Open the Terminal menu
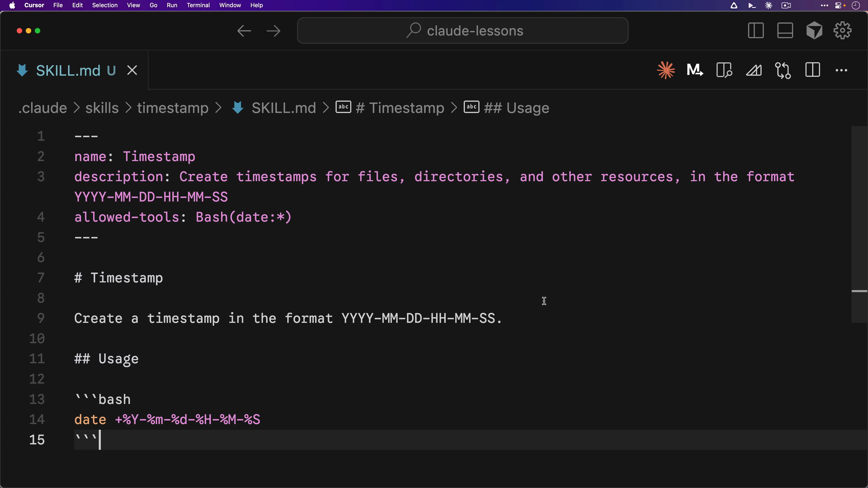The height and width of the screenshot is (488, 868). point(198,5)
